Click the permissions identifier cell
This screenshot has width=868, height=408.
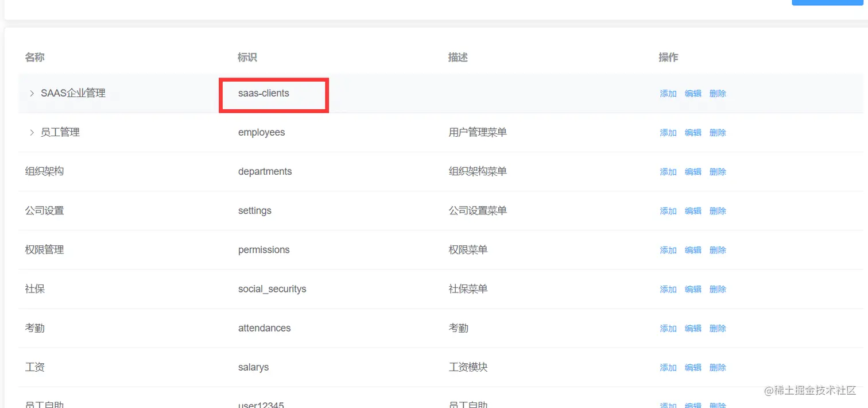click(x=263, y=249)
